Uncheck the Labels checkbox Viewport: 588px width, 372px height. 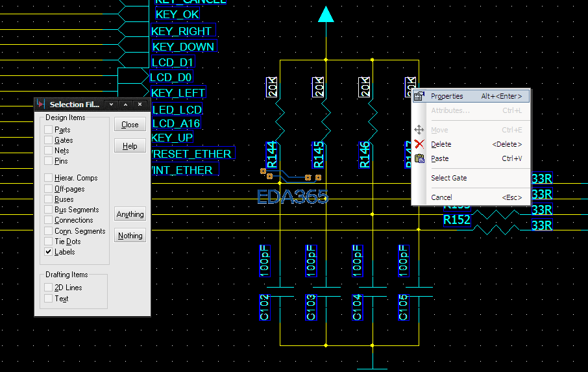(x=49, y=252)
